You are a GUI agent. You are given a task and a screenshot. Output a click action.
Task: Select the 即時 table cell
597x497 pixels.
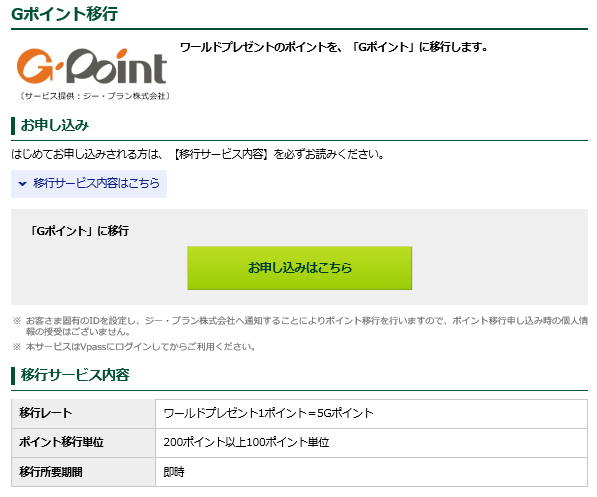[x=371, y=472]
